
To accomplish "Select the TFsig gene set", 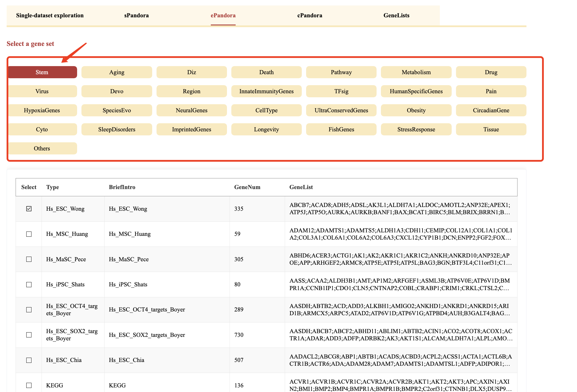I will [x=341, y=91].
